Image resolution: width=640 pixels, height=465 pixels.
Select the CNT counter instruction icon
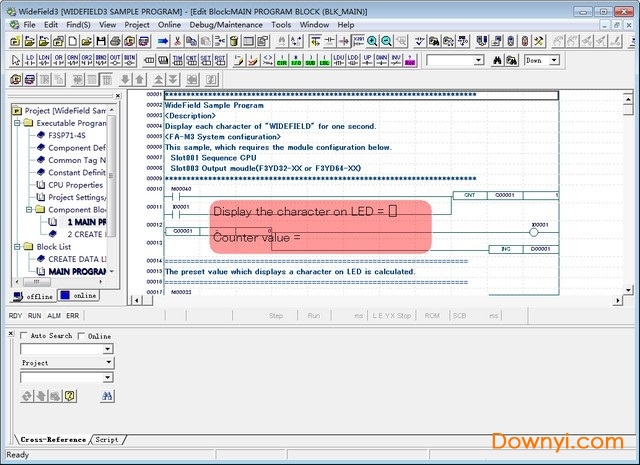click(191, 60)
